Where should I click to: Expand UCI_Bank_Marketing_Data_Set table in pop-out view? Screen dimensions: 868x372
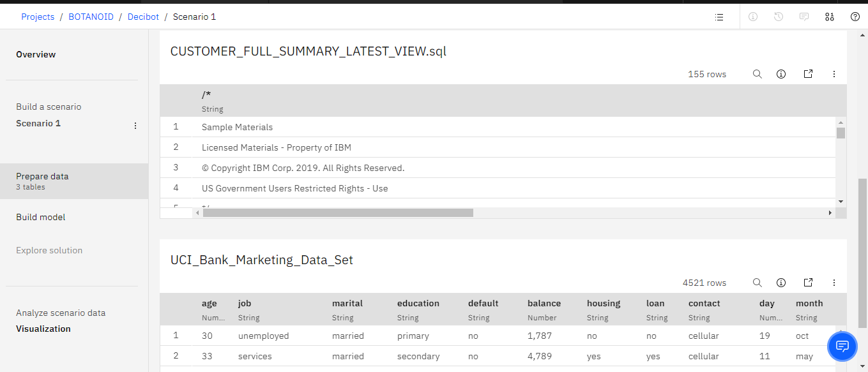click(x=808, y=283)
